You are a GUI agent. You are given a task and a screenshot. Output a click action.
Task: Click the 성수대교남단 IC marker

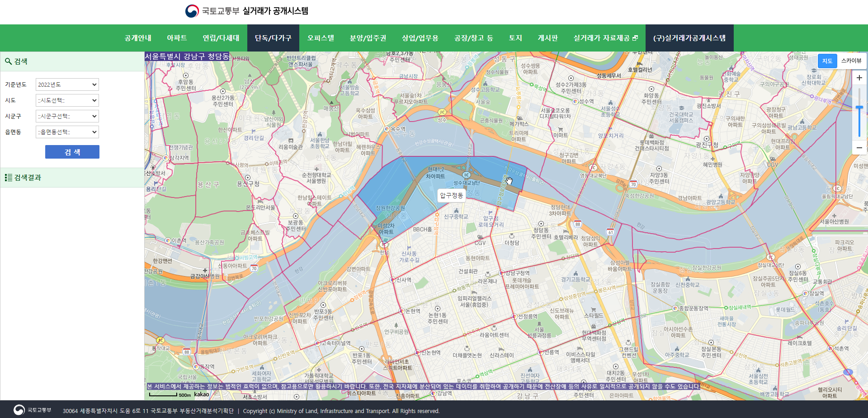point(467,175)
